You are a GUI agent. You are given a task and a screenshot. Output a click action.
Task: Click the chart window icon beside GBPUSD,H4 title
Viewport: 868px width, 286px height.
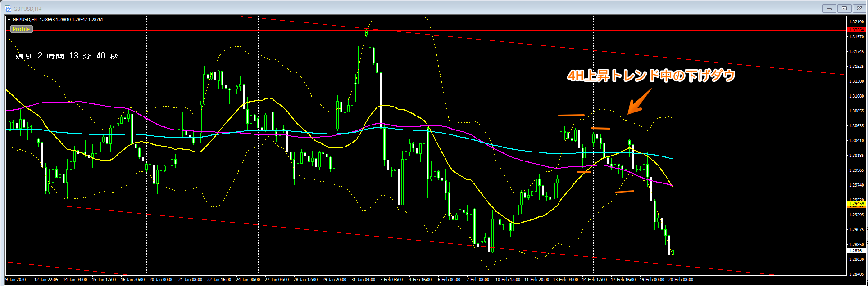point(8,9)
